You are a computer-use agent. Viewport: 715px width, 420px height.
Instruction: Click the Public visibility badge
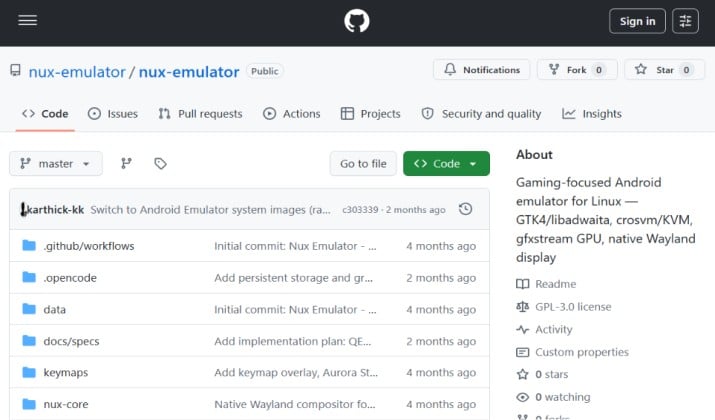(x=264, y=71)
